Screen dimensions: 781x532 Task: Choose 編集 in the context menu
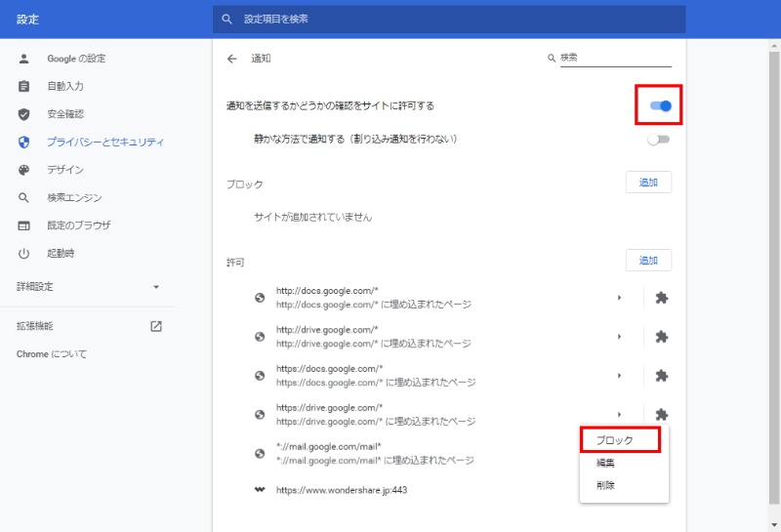pyautogui.click(x=624, y=463)
